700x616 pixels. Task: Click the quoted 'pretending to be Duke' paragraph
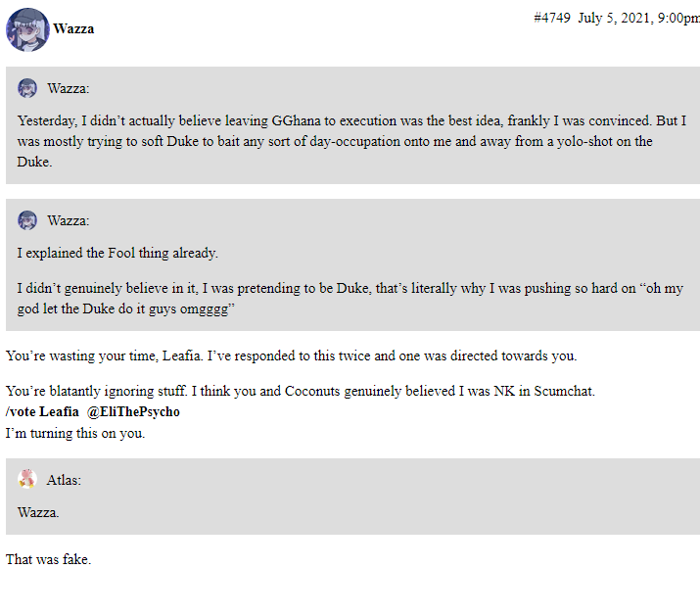point(350,298)
